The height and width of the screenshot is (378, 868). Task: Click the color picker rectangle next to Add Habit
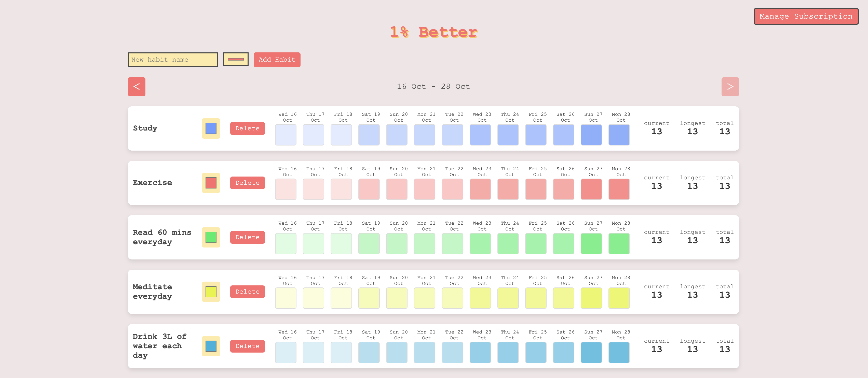click(x=236, y=59)
